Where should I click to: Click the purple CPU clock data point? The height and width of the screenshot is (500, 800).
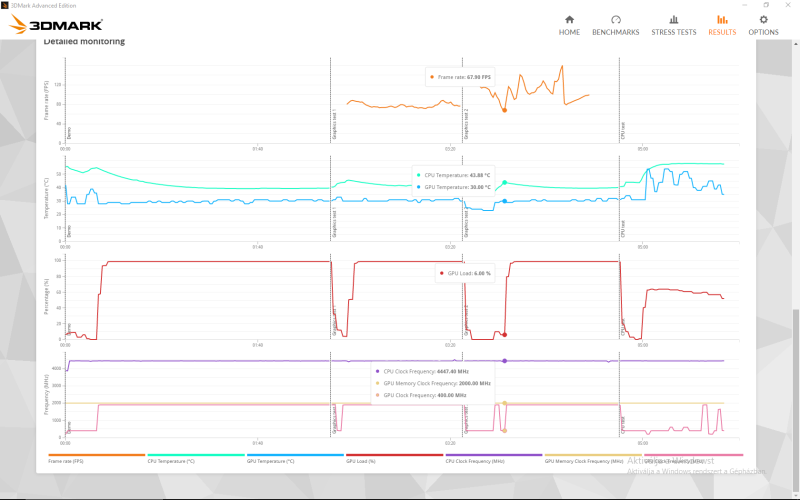[x=504, y=361]
